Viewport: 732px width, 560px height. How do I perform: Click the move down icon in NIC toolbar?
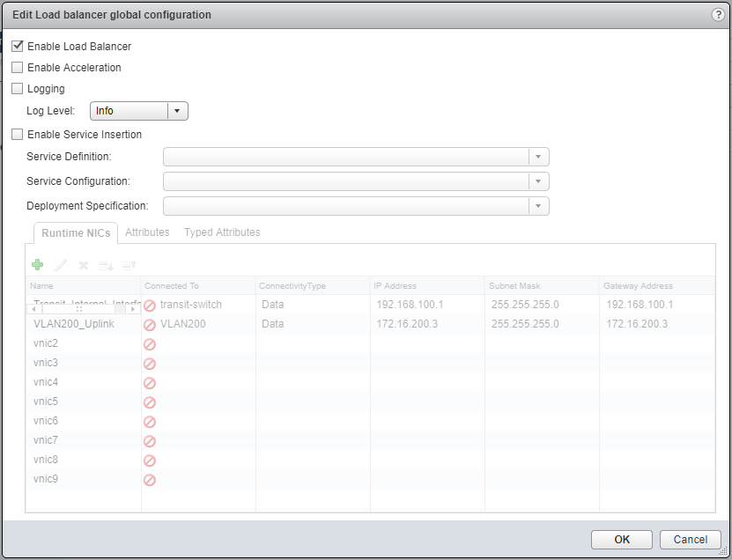[x=106, y=264]
